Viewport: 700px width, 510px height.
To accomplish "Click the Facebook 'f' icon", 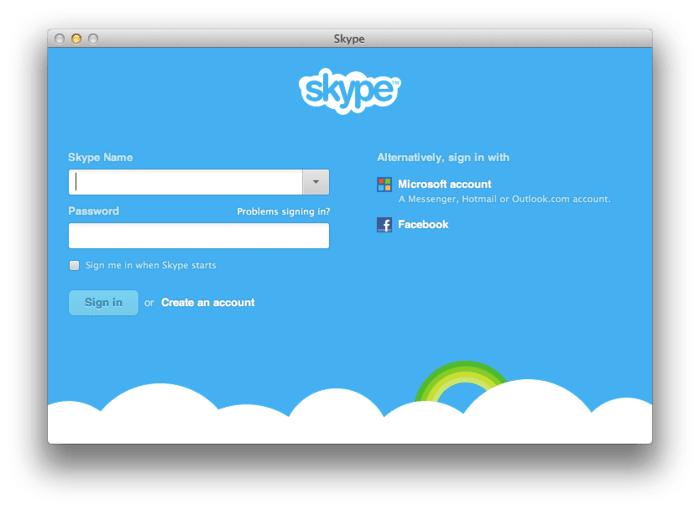I will (x=384, y=225).
